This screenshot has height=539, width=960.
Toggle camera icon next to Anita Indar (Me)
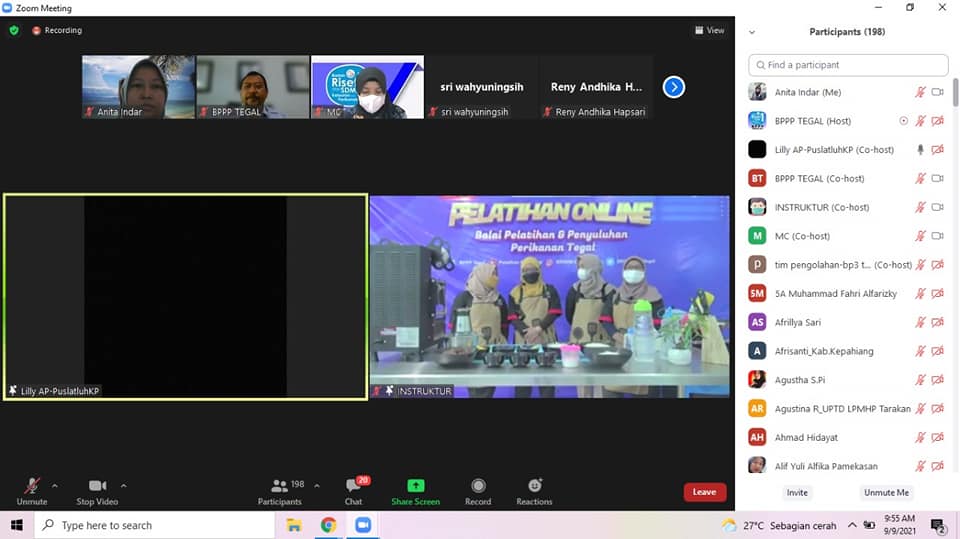[x=937, y=92]
